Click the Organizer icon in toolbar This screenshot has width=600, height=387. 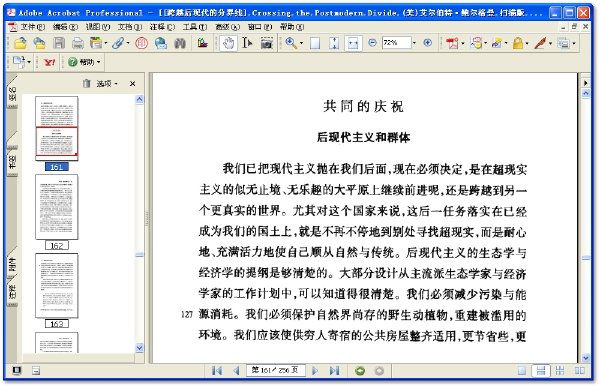coord(96,43)
